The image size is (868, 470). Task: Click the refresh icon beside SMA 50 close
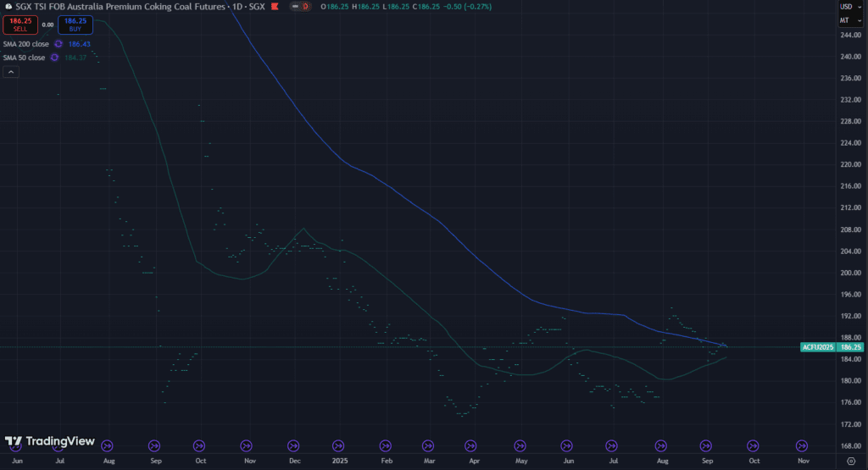click(x=53, y=58)
